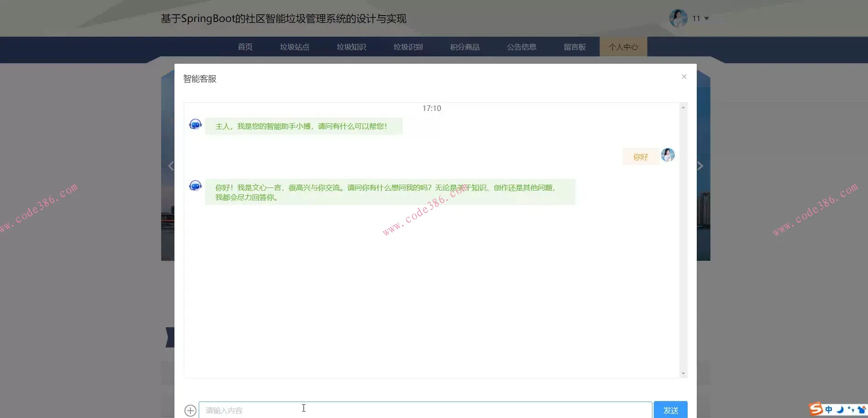Select the 垃圾站点 menu entry

point(294,46)
